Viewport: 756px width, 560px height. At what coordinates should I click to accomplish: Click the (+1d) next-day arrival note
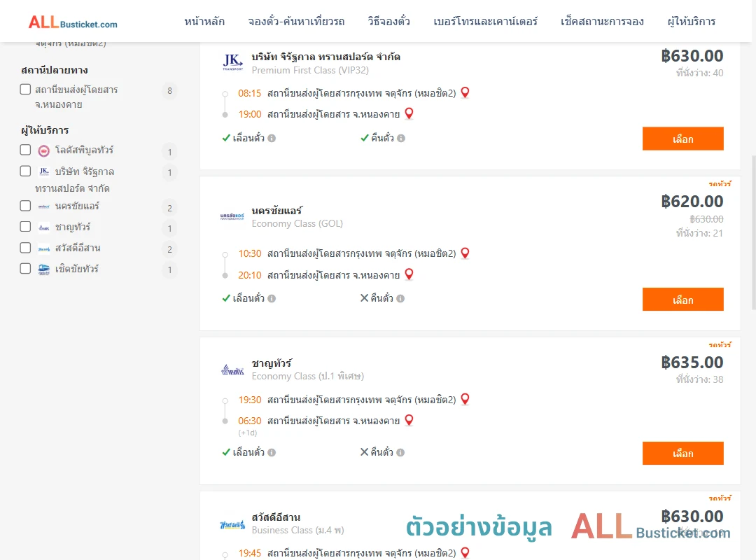247,433
